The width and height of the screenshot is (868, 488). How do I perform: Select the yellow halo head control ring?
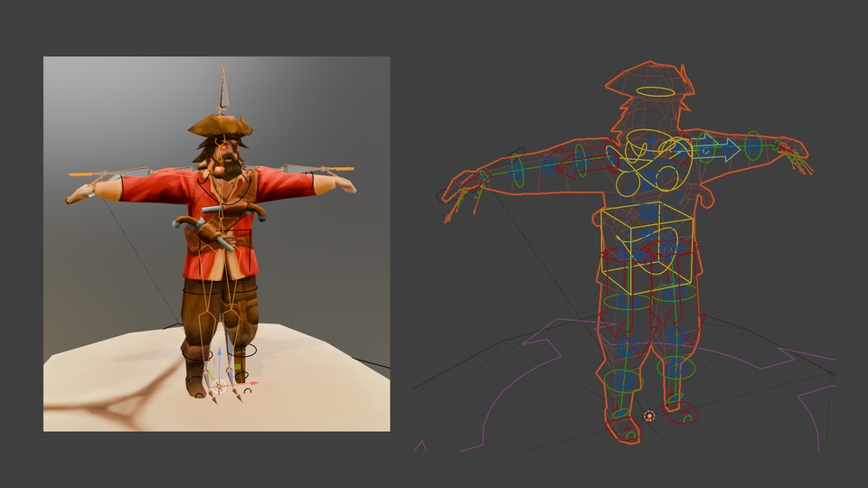(x=655, y=91)
